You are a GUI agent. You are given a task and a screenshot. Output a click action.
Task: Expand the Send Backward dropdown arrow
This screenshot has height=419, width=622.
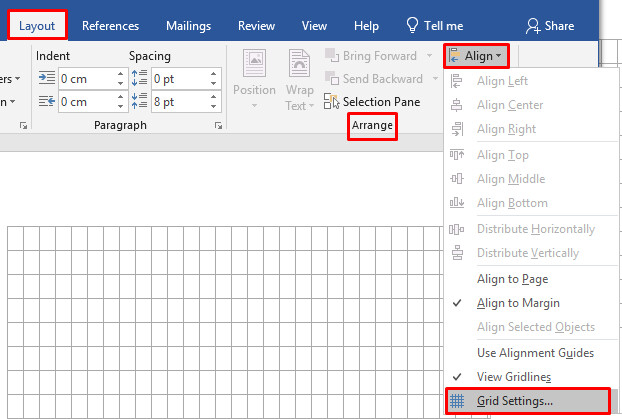click(435, 79)
